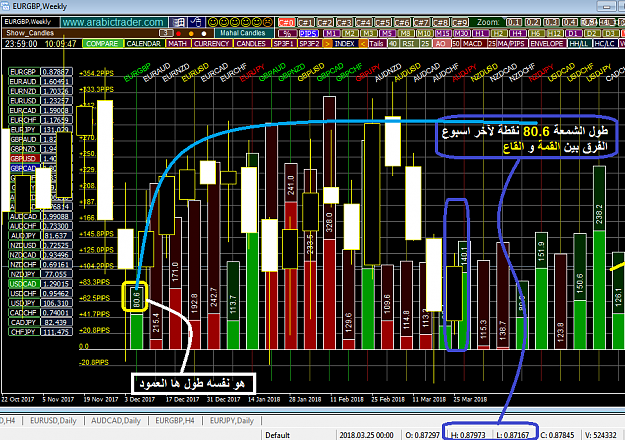Select the C#0 chart button

(x=287, y=22)
